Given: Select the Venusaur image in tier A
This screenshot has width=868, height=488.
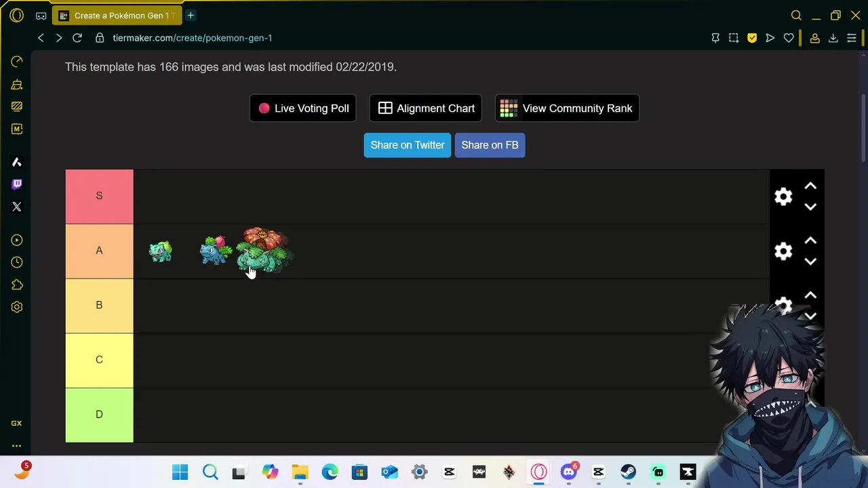Looking at the screenshot, I should (x=266, y=251).
